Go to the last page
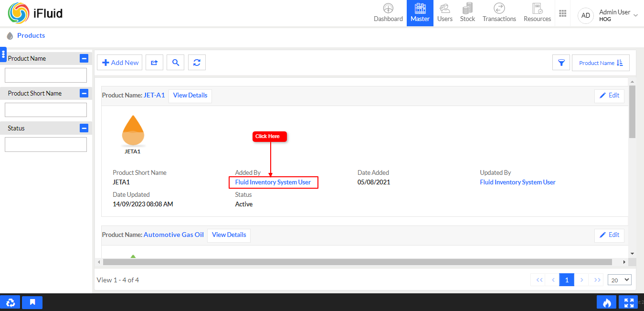Image resolution: width=644 pixels, height=311 pixels. [x=597, y=280]
